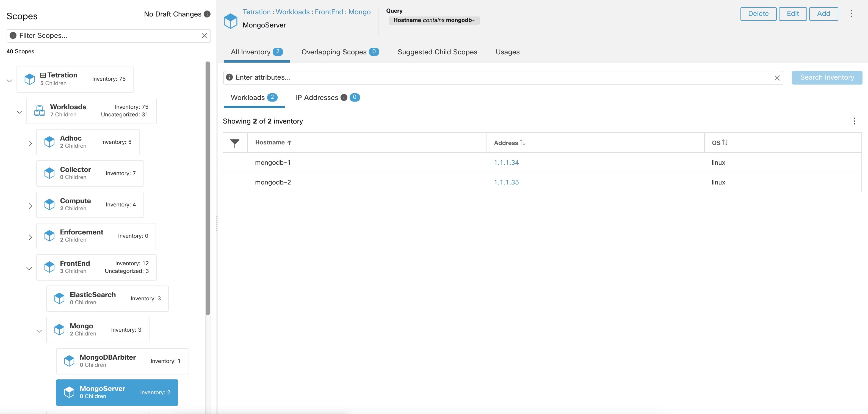This screenshot has width=868, height=414.
Task: Expand the Mongo scope children
Action: coord(38,331)
